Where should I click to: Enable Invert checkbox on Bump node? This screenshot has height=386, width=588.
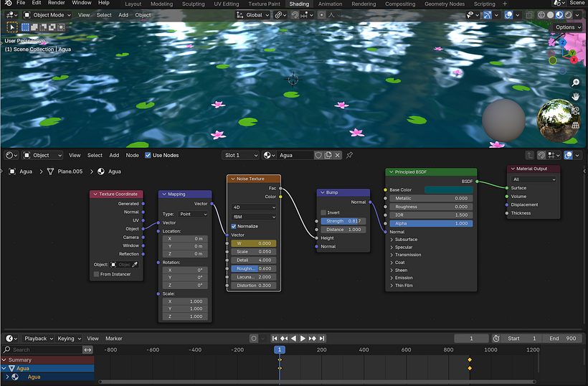323,212
